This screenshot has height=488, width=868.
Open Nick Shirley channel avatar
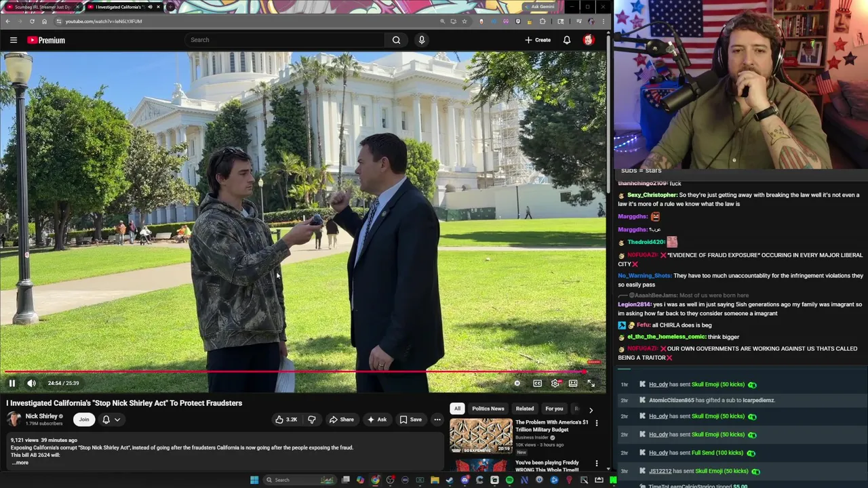coord(14,420)
